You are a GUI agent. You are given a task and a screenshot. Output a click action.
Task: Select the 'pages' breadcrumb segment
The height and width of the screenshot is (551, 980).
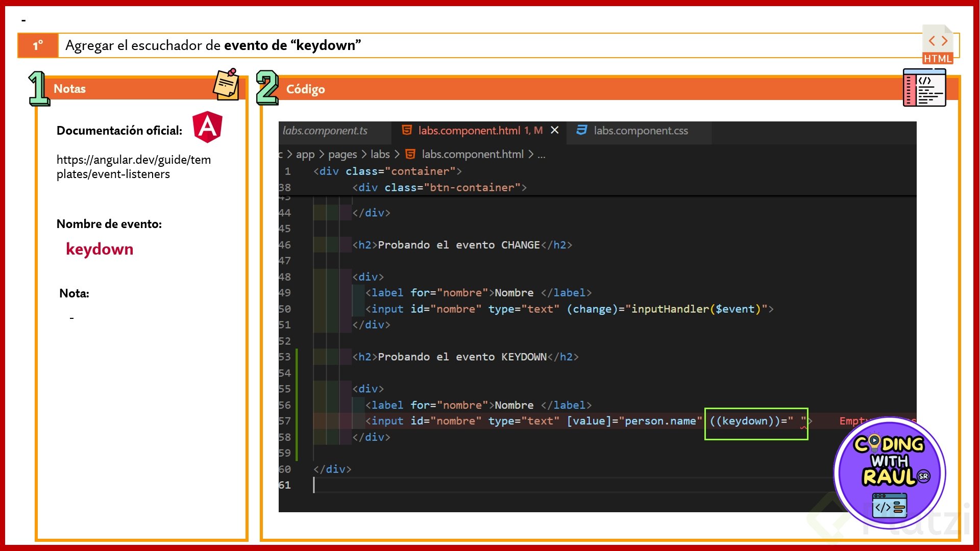(342, 154)
